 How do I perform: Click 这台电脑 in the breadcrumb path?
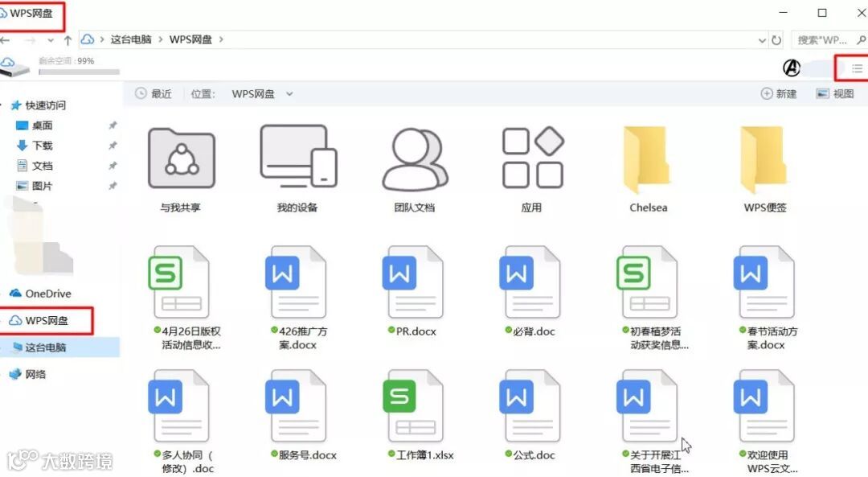click(131, 39)
